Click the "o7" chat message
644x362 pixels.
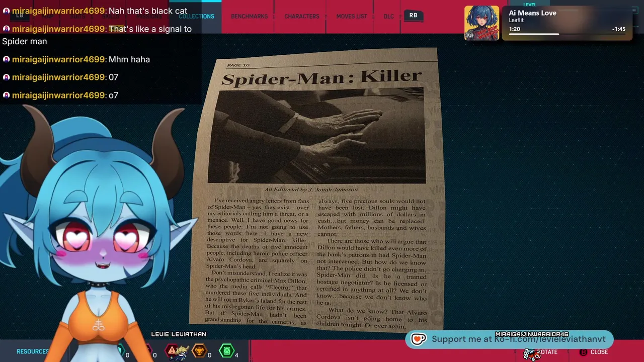[113, 95]
